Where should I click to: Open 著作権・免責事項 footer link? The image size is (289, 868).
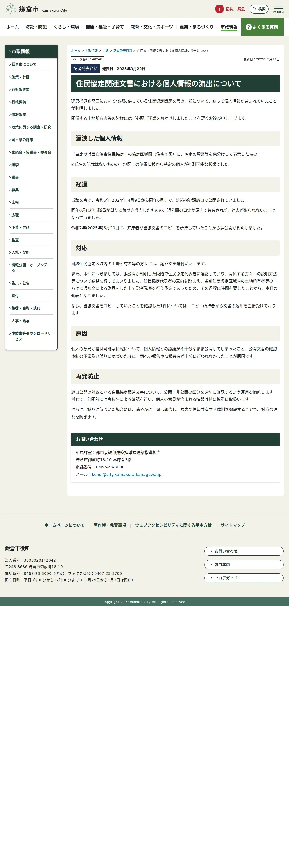(x=110, y=525)
